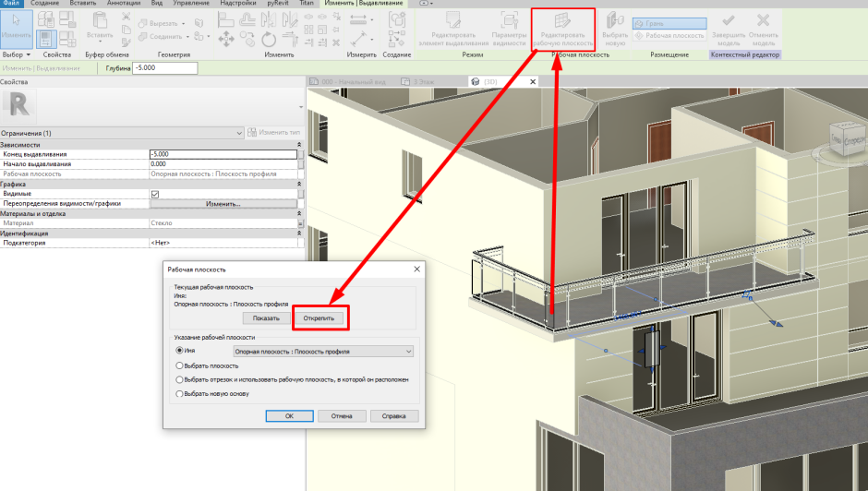Click Отменить модель cross icon
This screenshot has width=868, height=491.
coord(762,21)
